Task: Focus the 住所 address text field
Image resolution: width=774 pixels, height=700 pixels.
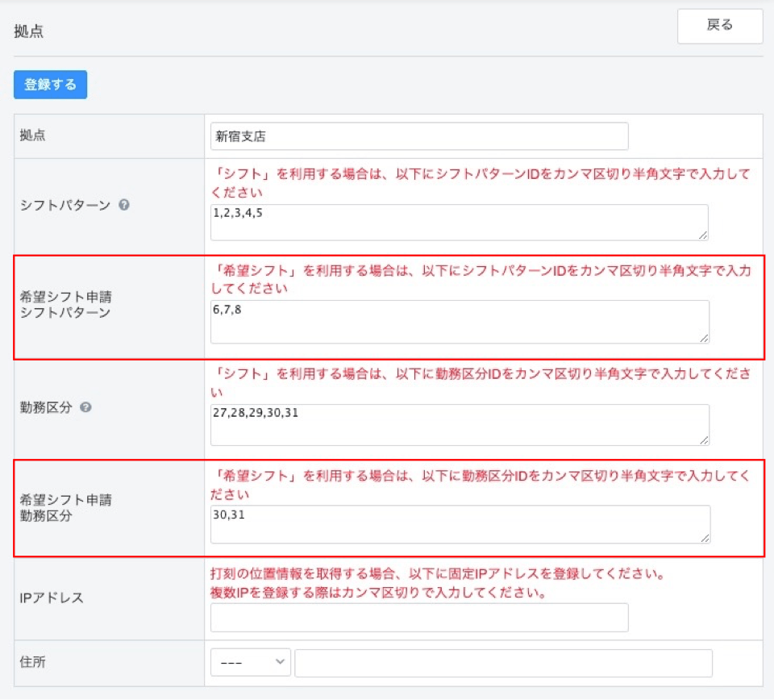Action: 503,663
